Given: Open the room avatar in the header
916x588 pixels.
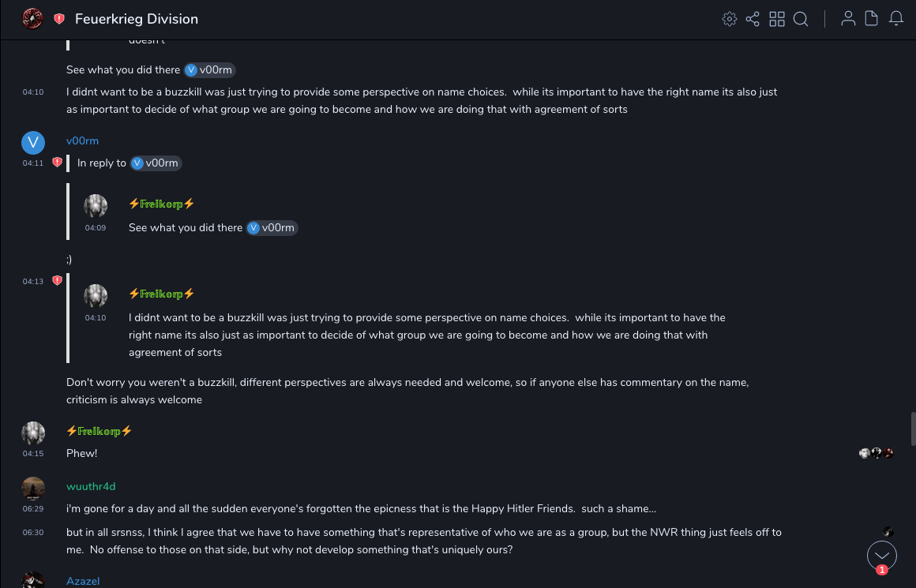Looking at the screenshot, I should click(x=32, y=19).
